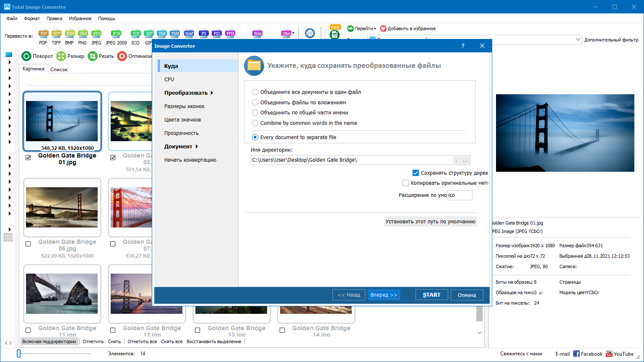Click 'Установить этот путь по умолчанию' button

(430, 222)
